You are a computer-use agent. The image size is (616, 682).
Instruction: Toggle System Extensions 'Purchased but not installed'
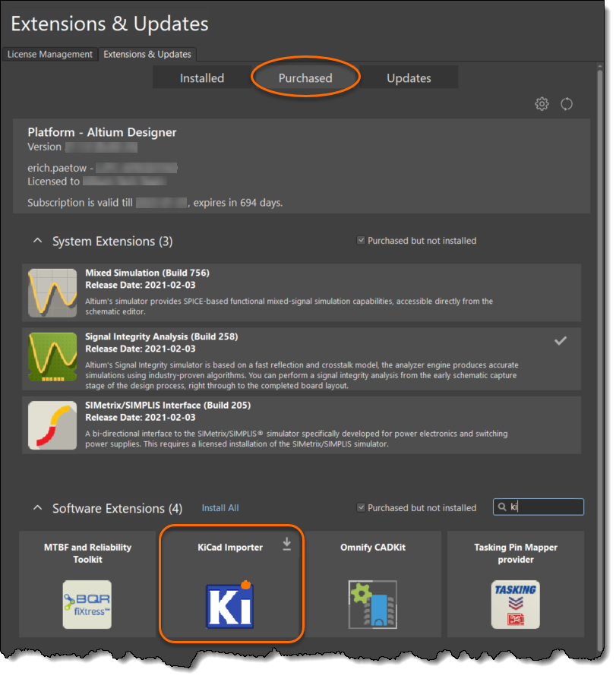click(x=361, y=240)
